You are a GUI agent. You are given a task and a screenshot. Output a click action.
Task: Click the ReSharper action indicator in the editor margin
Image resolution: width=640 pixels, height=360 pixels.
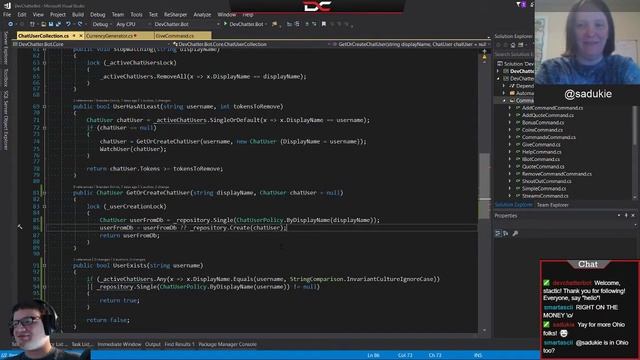click(x=20, y=227)
